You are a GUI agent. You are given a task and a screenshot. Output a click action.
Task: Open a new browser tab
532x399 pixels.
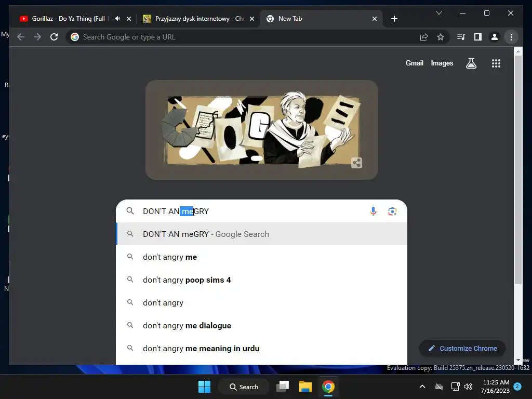394,19
